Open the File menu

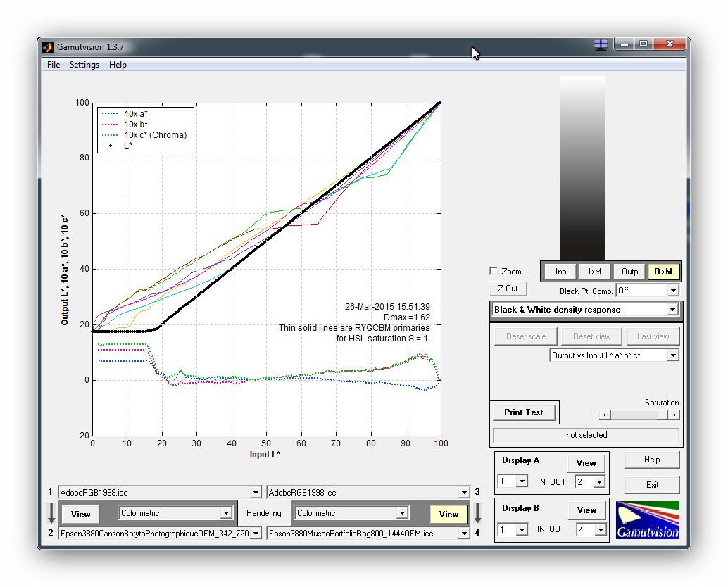tap(54, 65)
